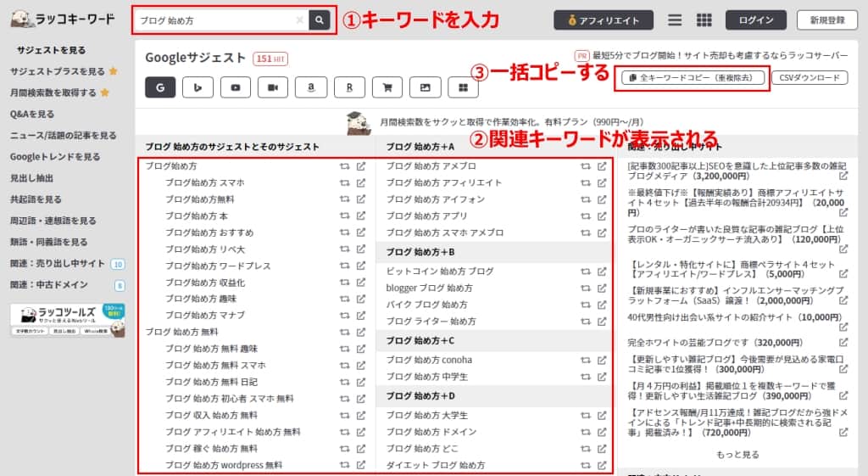Select the shopping cart suggest source icon
The width and height of the screenshot is (868, 476).
[387, 87]
